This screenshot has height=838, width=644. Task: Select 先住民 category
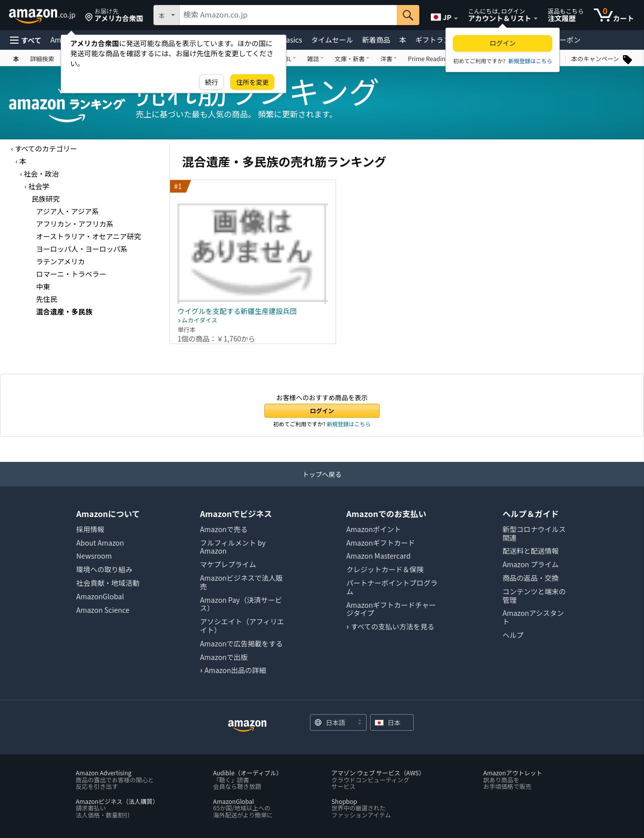click(x=46, y=299)
